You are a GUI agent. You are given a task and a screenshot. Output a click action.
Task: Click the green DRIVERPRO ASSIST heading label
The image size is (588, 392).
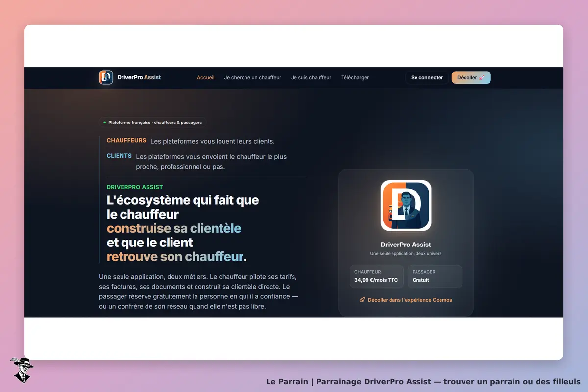tap(135, 187)
